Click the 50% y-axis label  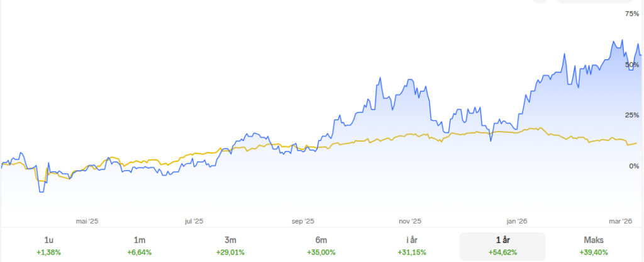point(631,65)
